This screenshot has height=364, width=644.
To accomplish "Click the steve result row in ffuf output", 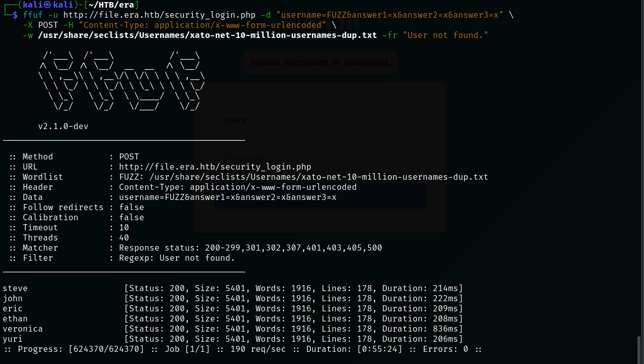I will pyautogui.click(x=15, y=288).
